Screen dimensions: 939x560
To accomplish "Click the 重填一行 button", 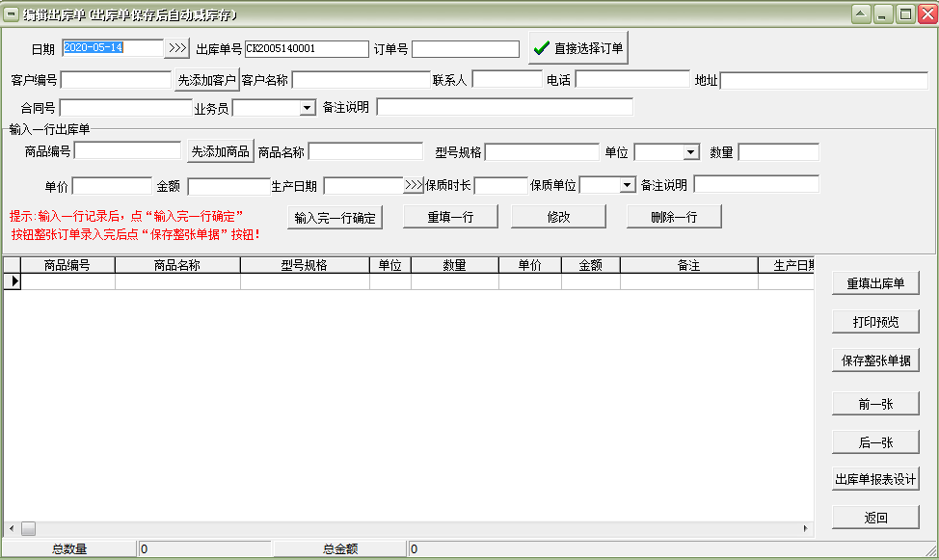I will (x=450, y=217).
